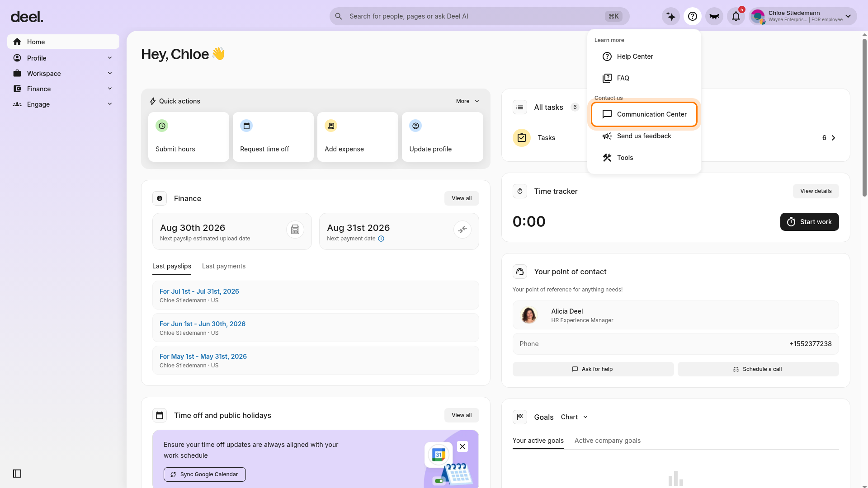Click the next payment arrows icon
868x488 pixels.
click(x=462, y=230)
